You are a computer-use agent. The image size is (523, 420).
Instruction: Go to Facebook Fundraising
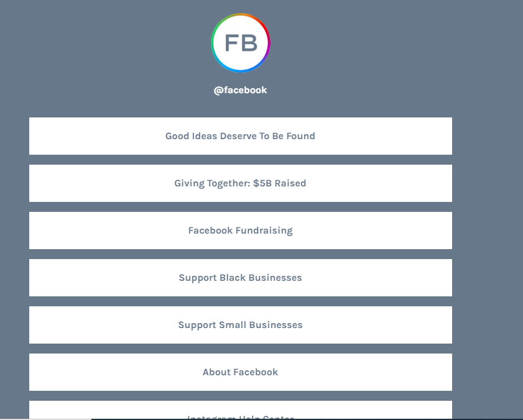[240, 231]
